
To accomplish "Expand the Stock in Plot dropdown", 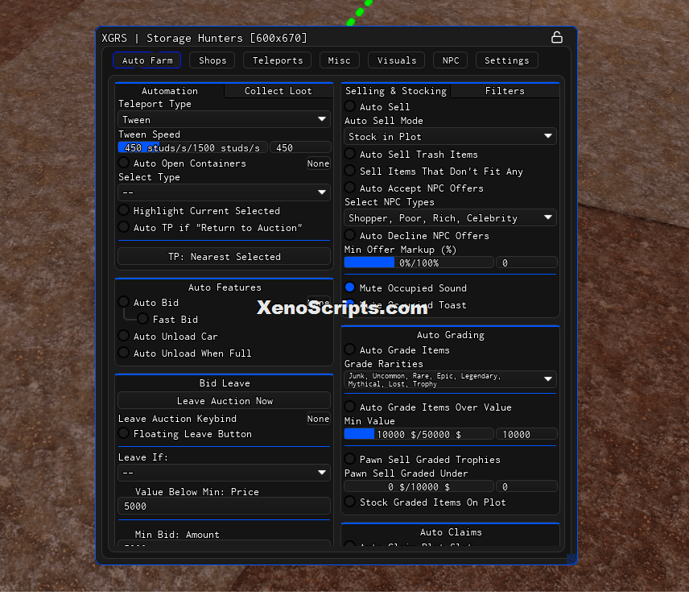I will pos(451,136).
